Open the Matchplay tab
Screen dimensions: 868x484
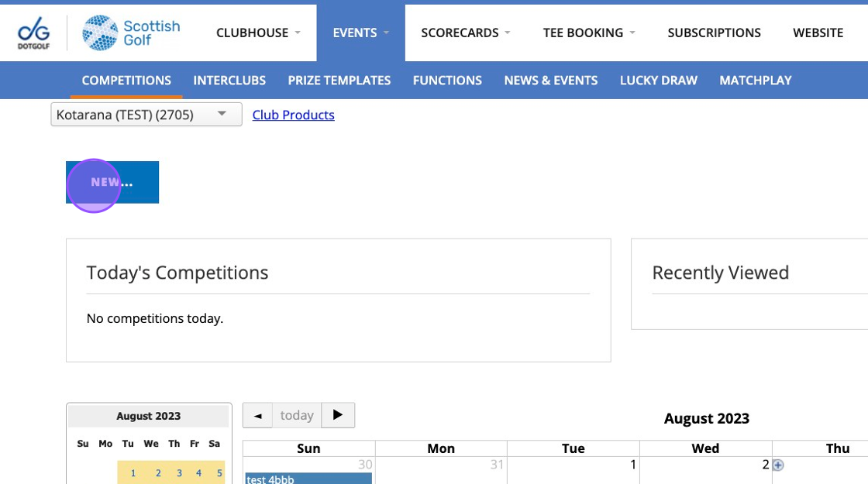(x=755, y=81)
